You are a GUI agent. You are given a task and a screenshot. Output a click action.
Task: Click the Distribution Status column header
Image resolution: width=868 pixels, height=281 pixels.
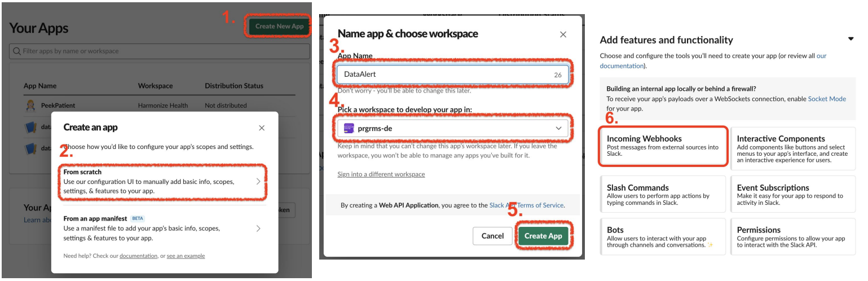coord(234,86)
